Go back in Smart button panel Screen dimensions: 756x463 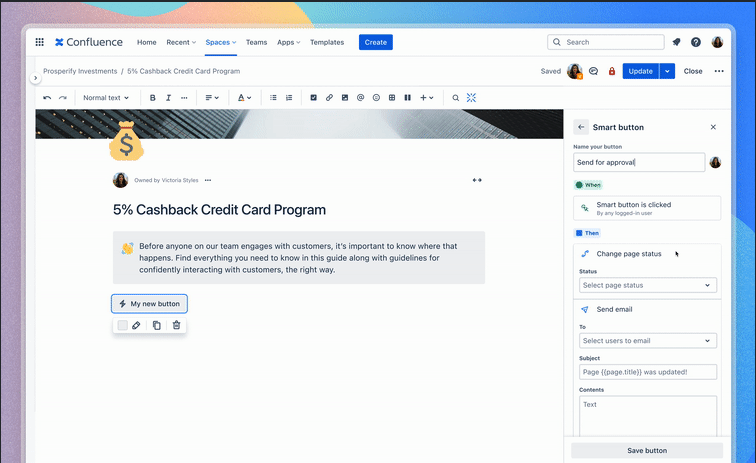coord(581,127)
